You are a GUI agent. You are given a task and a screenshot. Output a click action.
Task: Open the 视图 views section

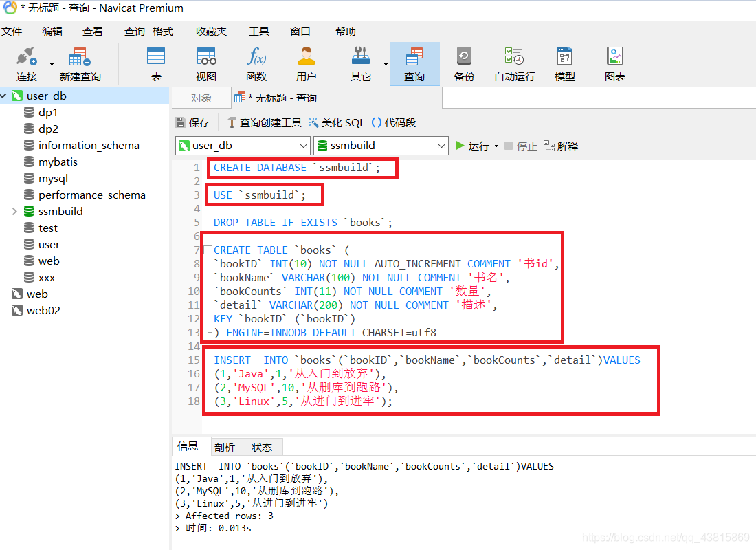pos(206,64)
